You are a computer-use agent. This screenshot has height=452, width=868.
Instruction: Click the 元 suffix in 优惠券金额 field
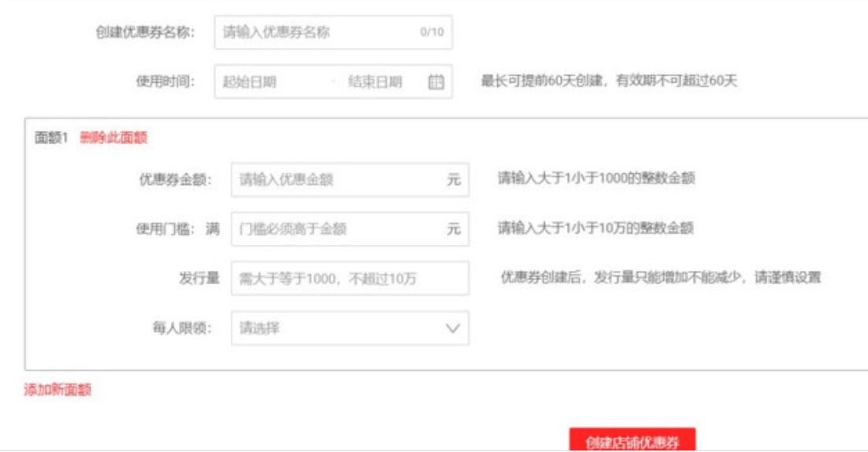(454, 180)
